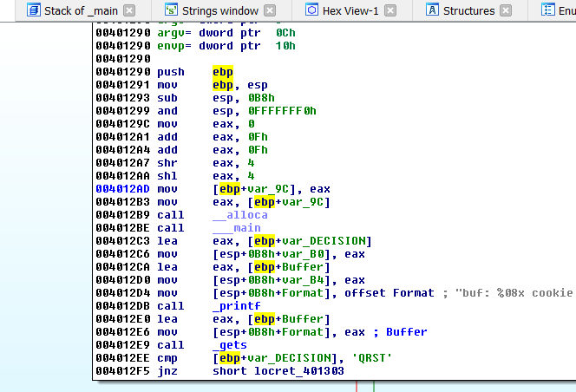This screenshot has height=392, width=576.
Task: Close the Strings window tab
Action: [271, 11]
